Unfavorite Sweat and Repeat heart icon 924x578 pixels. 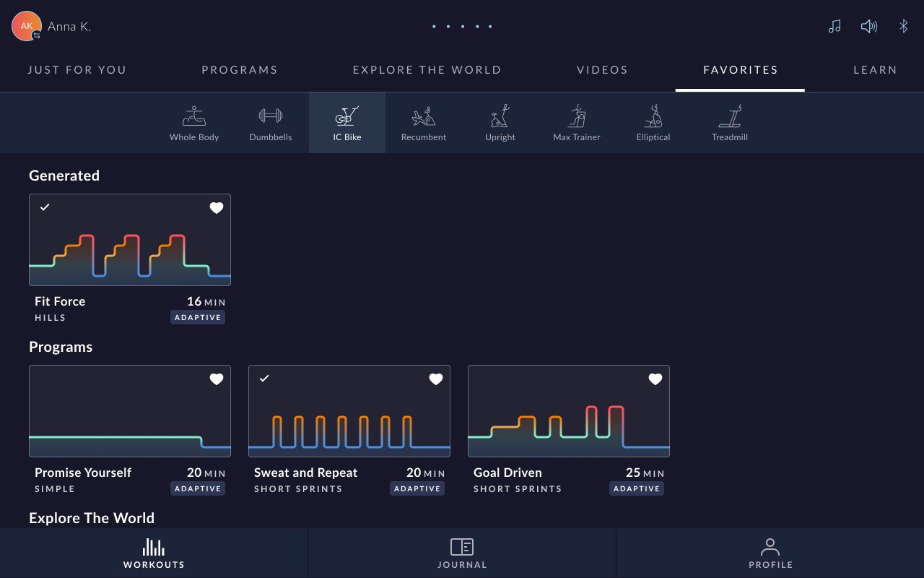[436, 379]
